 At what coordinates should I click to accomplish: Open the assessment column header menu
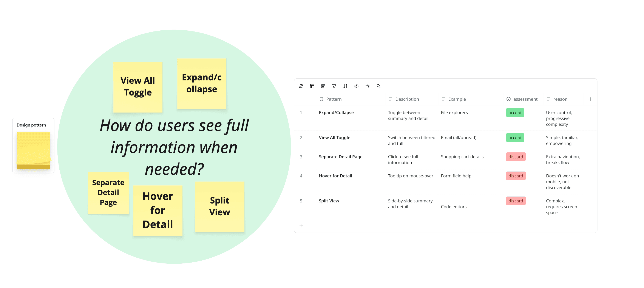pyautogui.click(x=522, y=99)
